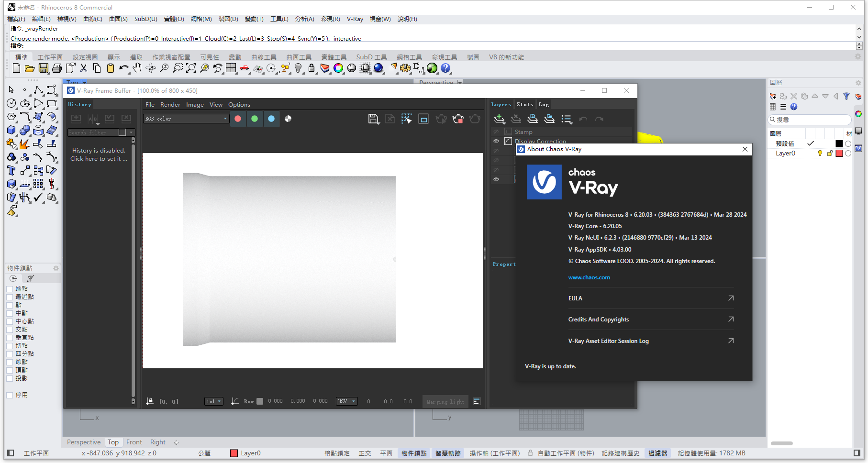
Task: Select the Front viewport tab
Action: [x=134, y=442]
